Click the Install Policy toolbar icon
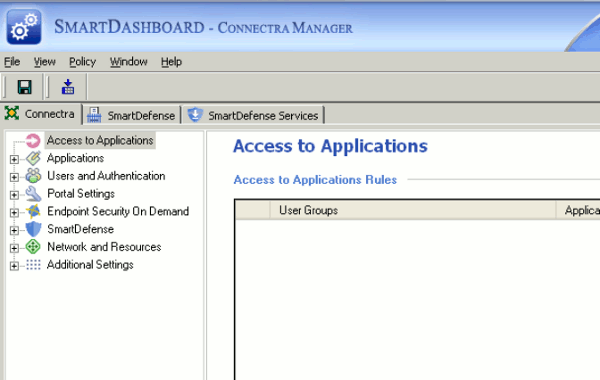Viewport: 600px width, 380px height. pyautogui.click(x=68, y=87)
